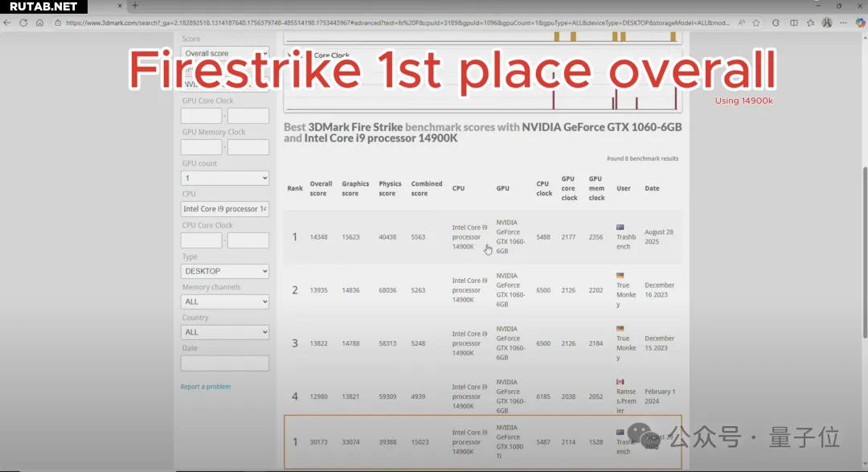Open the browser home page icon
Image resolution: width=868 pixels, height=472 pixels.
[40, 23]
